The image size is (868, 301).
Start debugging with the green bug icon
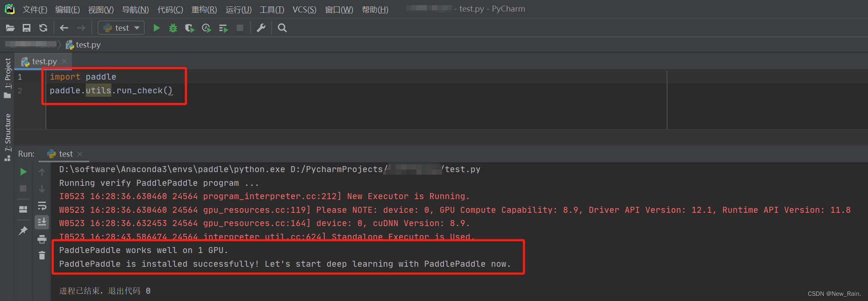[173, 28]
